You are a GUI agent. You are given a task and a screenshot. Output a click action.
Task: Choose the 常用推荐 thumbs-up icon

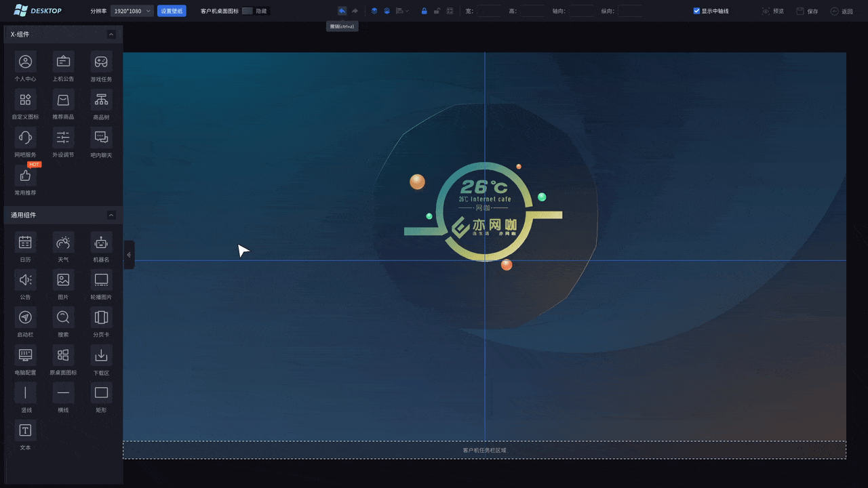pos(25,176)
